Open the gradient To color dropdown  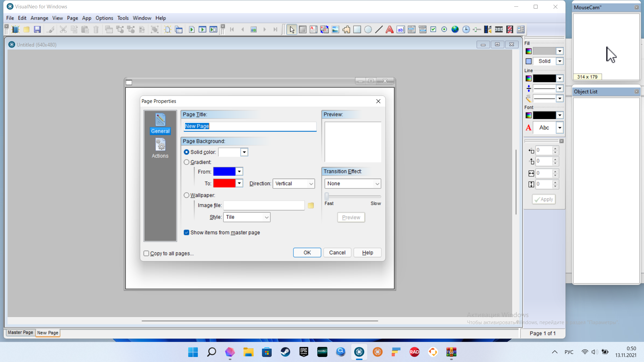pos(239,183)
